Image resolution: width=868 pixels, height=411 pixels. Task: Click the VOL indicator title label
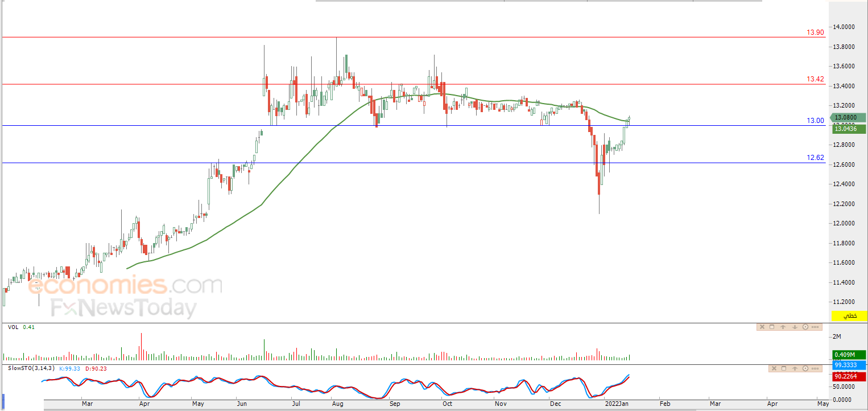click(14, 327)
